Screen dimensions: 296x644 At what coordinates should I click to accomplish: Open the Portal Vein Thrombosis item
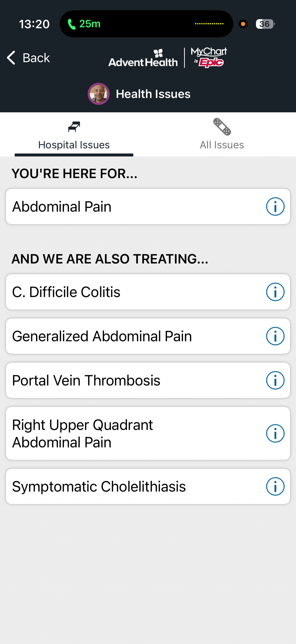pos(125,380)
